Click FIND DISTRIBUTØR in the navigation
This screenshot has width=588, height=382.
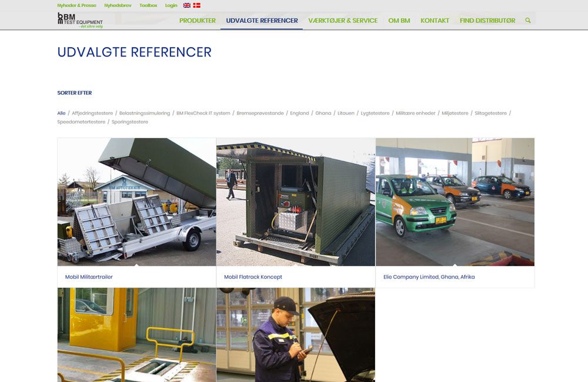click(x=490, y=20)
